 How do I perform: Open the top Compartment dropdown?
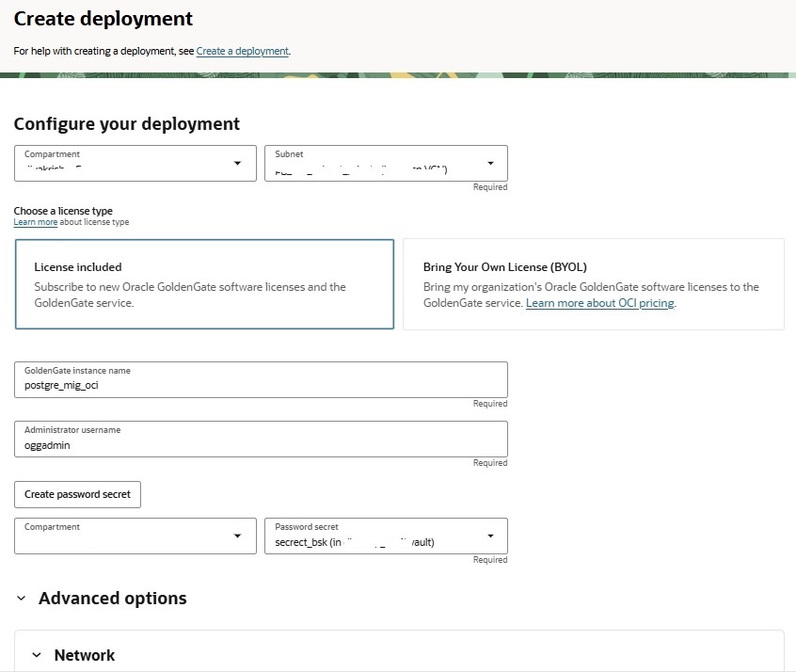click(135, 163)
